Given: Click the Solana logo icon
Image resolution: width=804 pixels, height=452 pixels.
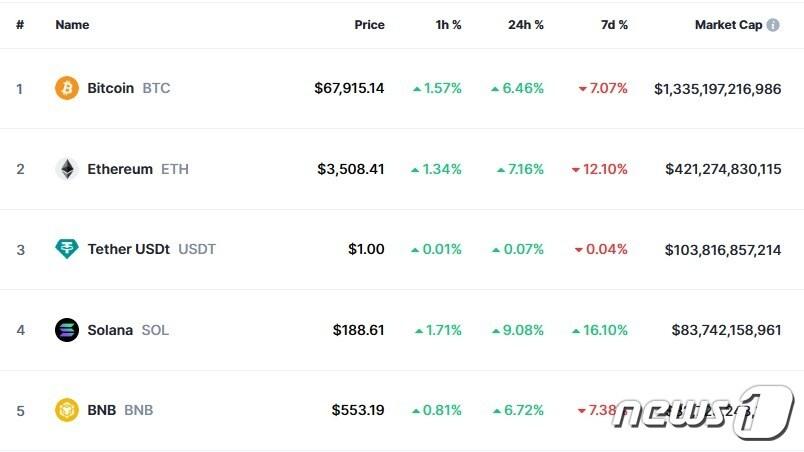Looking at the screenshot, I should tap(67, 330).
